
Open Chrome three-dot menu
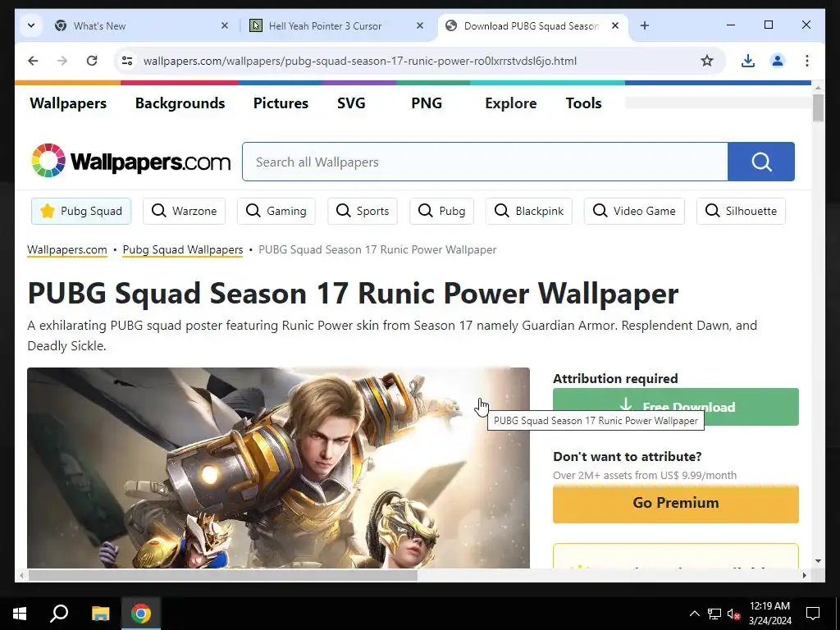click(807, 61)
